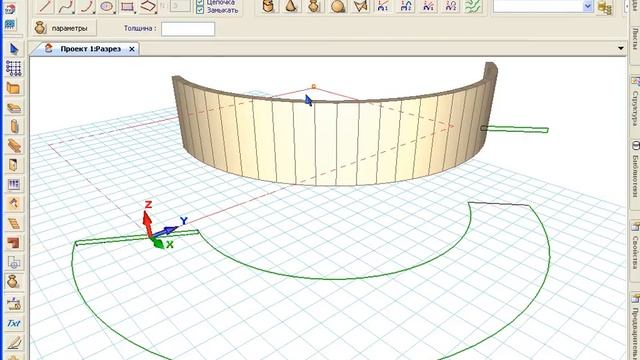Switch to the Проект 1:Разрез tab

[90, 49]
